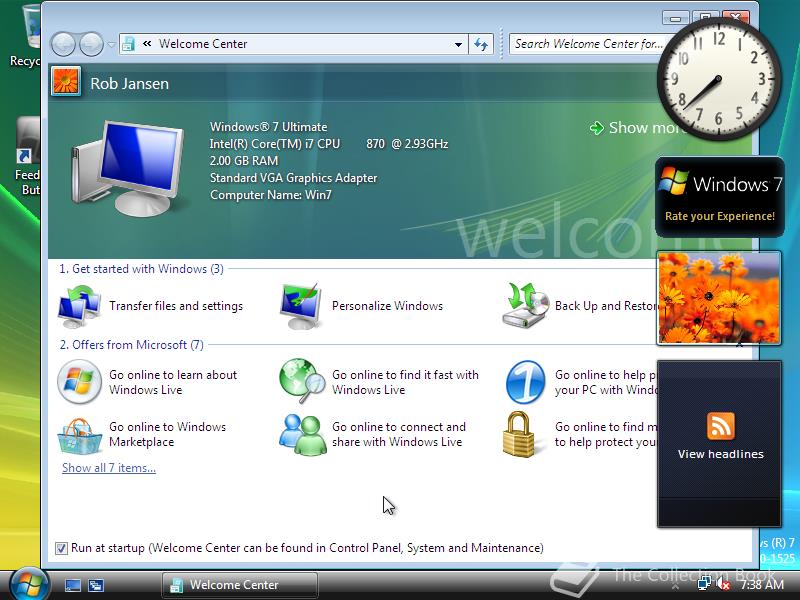
Task: Click the Welcome Center taskbar button
Action: [x=240, y=585]
